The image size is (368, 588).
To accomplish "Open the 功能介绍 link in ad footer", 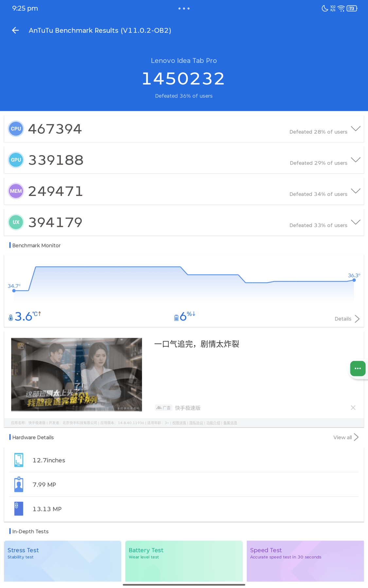I will (x=213, y=423).
